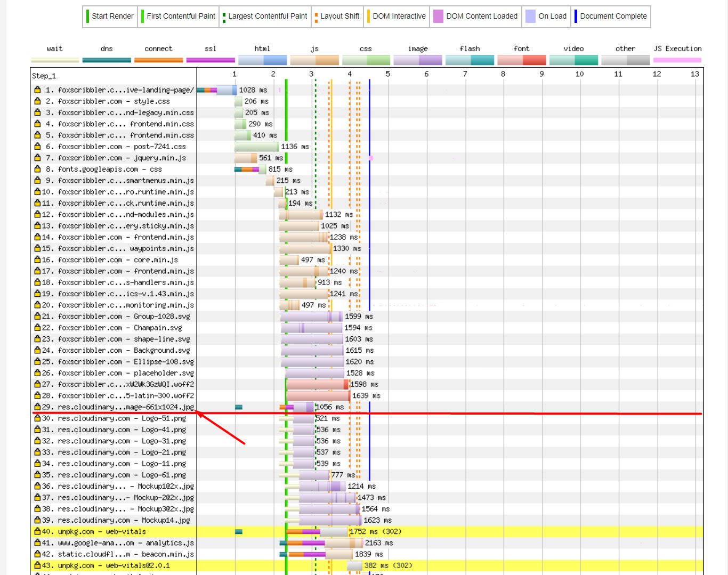
Task: Click the 10 second mark on the time axis
Action: coord(579,74)
